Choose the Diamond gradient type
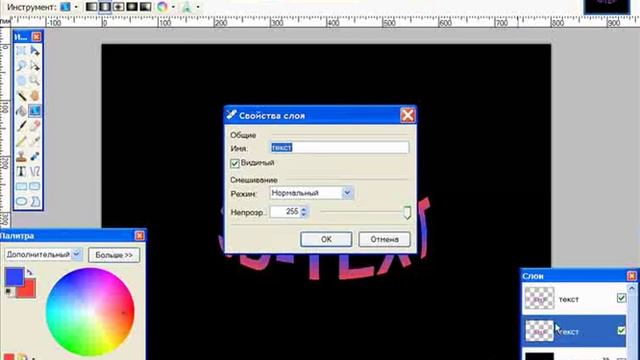Viewport: 640px width, 360px height. tap(118, 7)
